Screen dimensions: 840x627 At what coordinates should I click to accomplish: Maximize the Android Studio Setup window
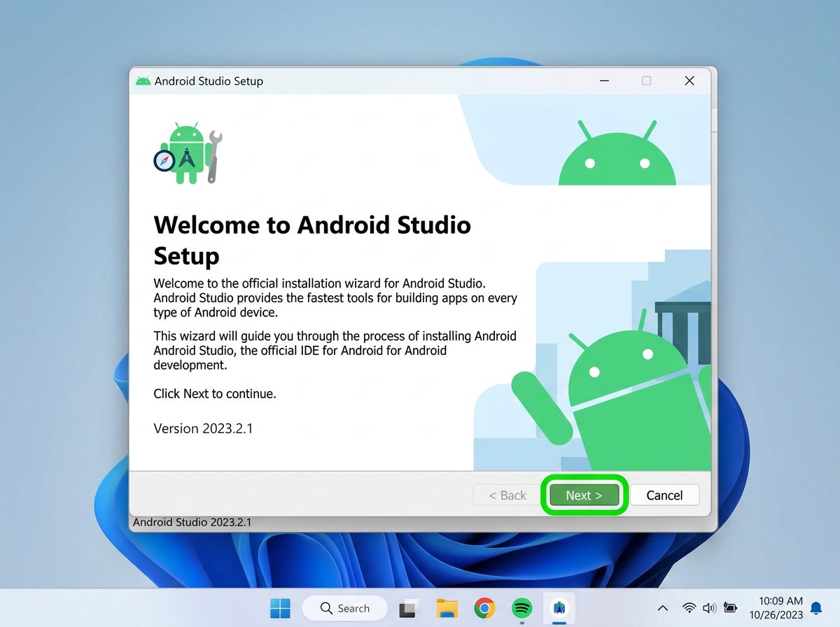pos(646,81)
